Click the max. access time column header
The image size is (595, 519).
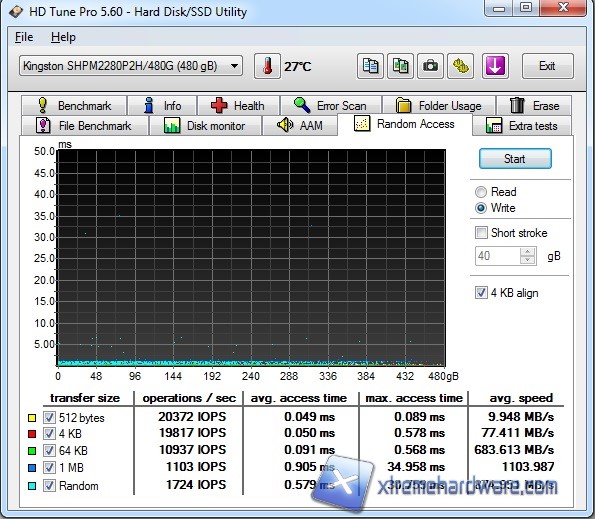(x=414, y=398)
